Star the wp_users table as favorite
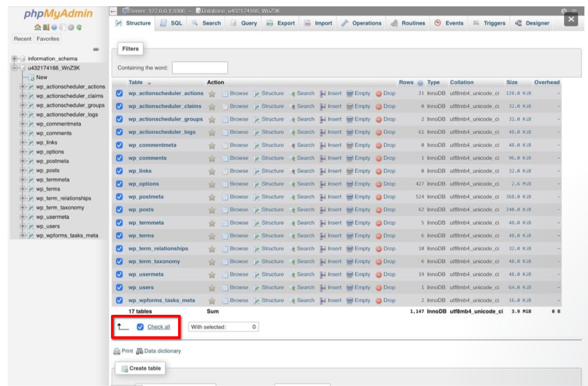 [x=212, y=288]
